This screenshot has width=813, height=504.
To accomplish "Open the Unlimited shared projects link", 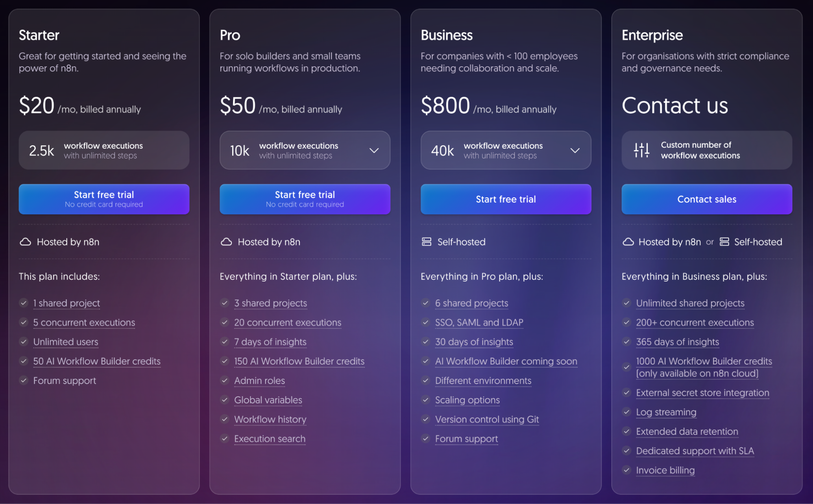I will pos(690,303).
